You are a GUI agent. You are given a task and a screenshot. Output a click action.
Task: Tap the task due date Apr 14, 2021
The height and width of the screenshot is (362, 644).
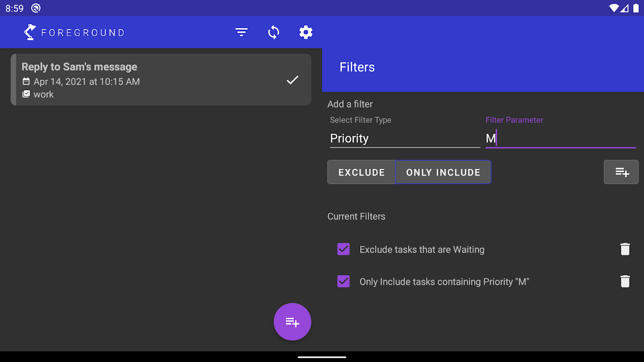(x=87, y=82)
